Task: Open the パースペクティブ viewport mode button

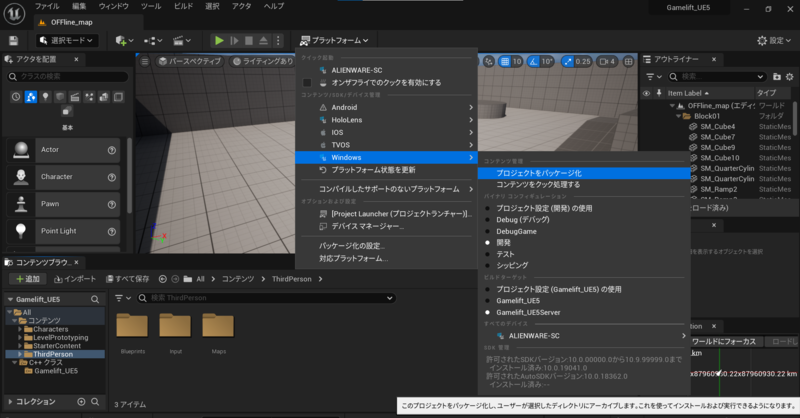Action: [x=189, y=61]
